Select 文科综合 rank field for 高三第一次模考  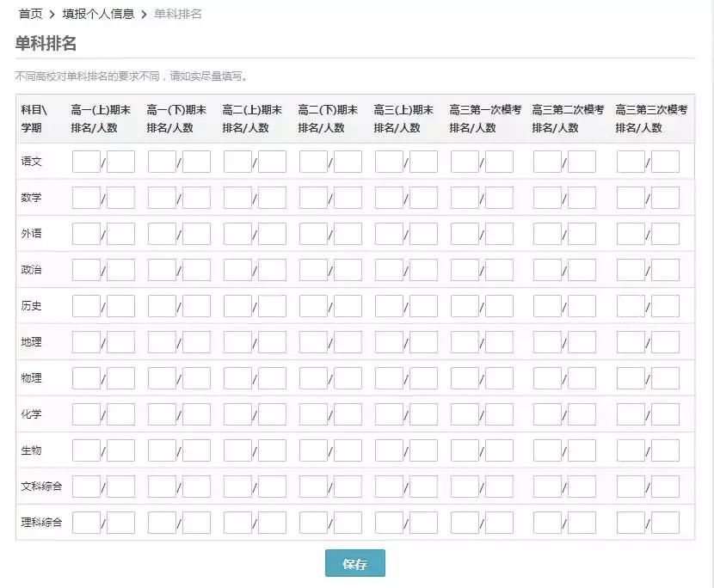tap(464, 486)
